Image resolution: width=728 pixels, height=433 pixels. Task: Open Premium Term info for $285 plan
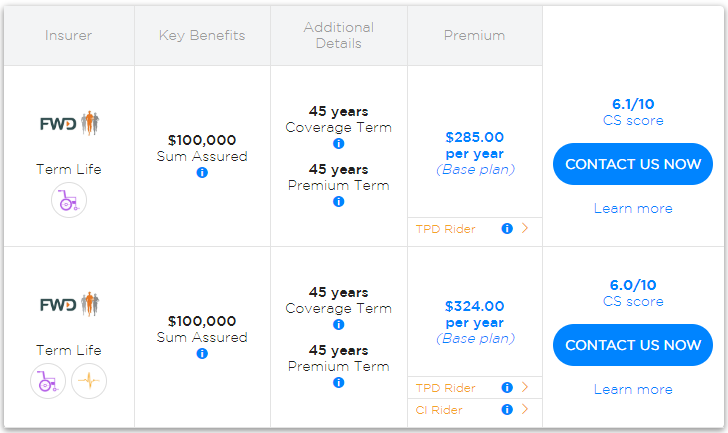coord(338,202)
